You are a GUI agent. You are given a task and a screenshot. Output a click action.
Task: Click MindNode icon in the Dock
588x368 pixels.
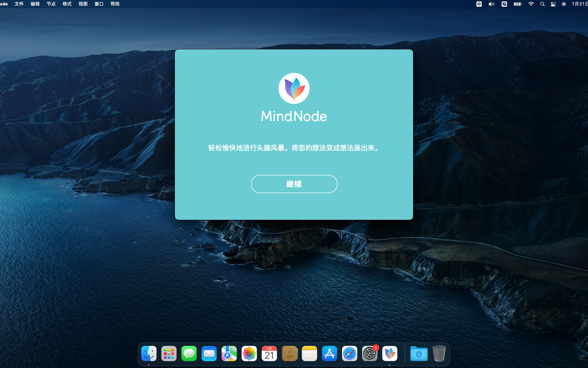tap(390, 354)
